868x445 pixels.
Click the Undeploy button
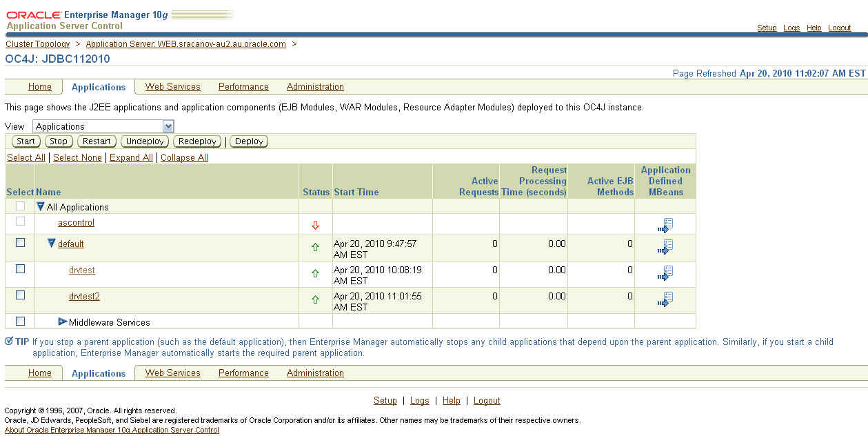coord(145,141)
